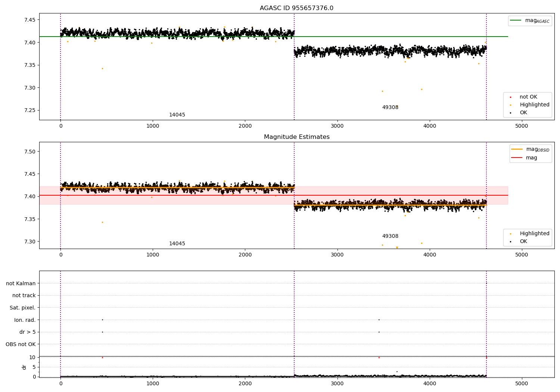Click the title 'AGASC ID 955657376.0'
Screen dimensions: 560x392
pyautogui.click(x=296, y=8)
